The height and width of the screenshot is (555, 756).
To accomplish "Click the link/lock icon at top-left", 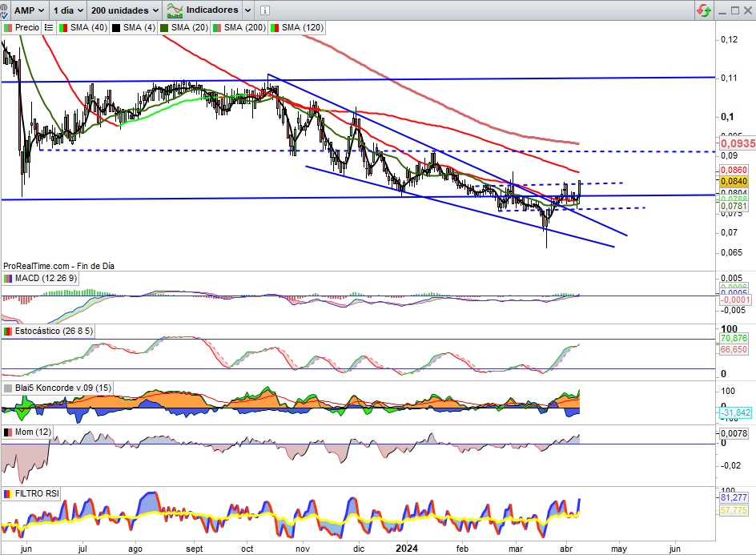I will click(x=6, y=11).
